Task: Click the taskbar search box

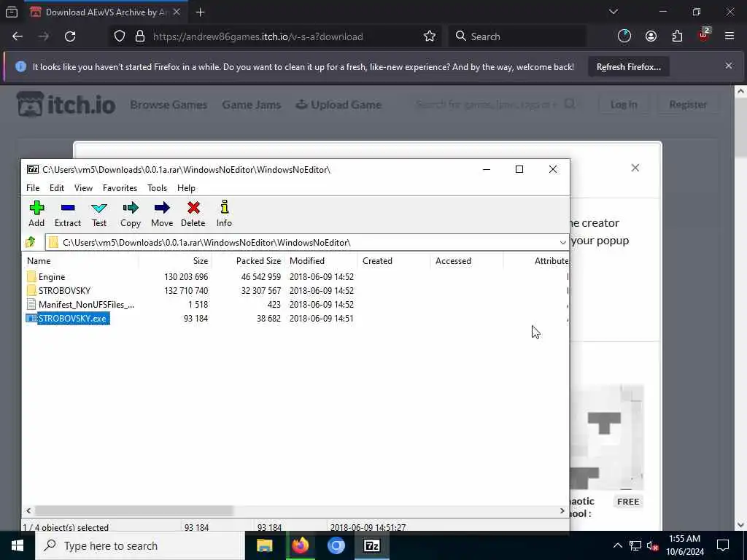Action: point(139,545)
